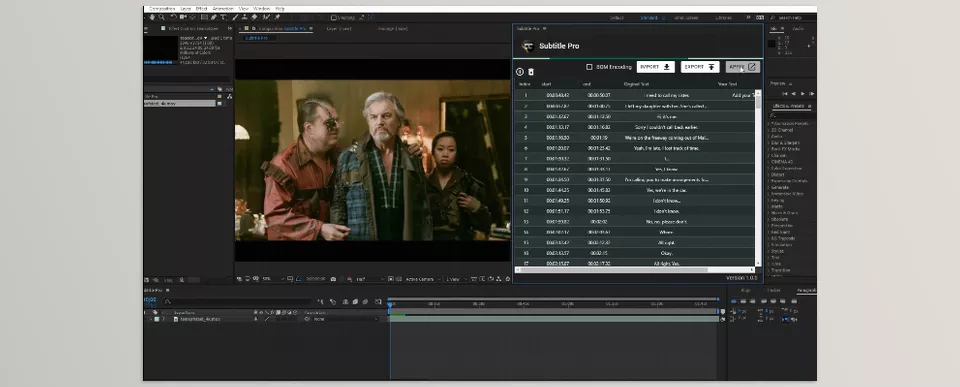Select subtitle row 'I need to call my sister.'
The width and height of the screenshot is (960, 387).
[634, 95]
